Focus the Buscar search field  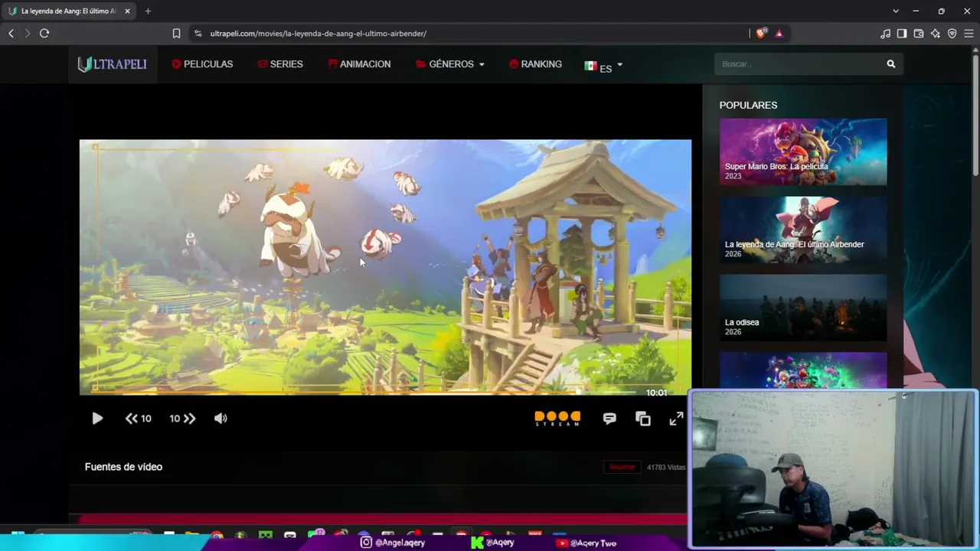(x=799, y=64)
